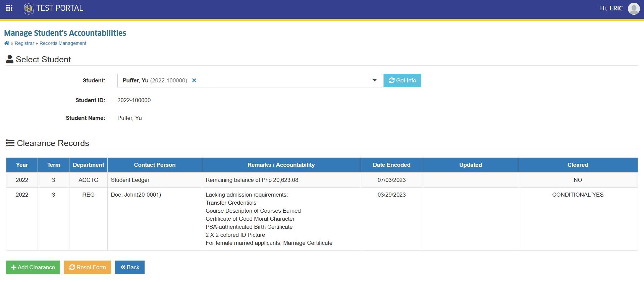Expand the Student dropdown arrow
This screenshot has height=282, width=644.
(374, 80)
